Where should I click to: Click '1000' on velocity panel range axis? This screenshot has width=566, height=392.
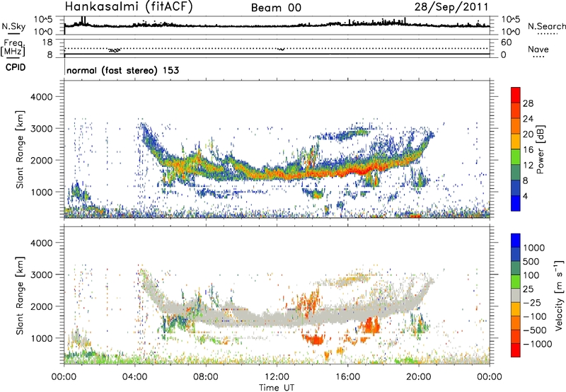click(42, 338)
